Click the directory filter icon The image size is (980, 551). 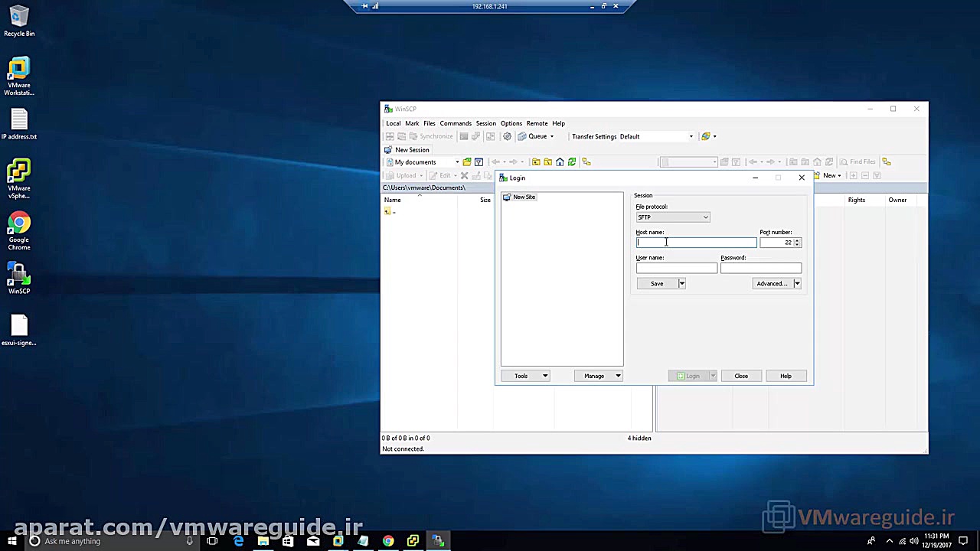(x=479, y=161)
